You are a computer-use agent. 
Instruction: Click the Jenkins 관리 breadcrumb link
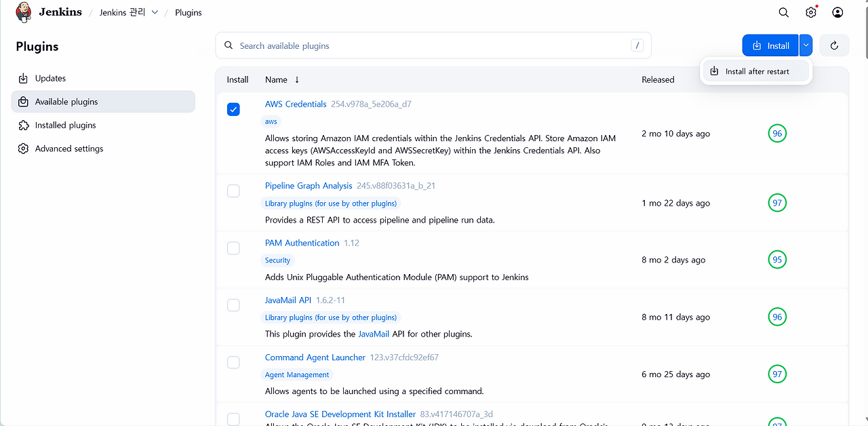click(x=122, y=12)
